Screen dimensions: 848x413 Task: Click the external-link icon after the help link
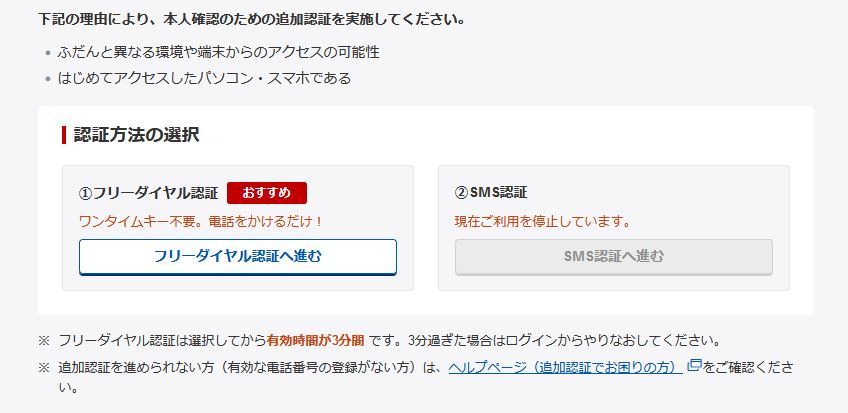click(694, 367)
